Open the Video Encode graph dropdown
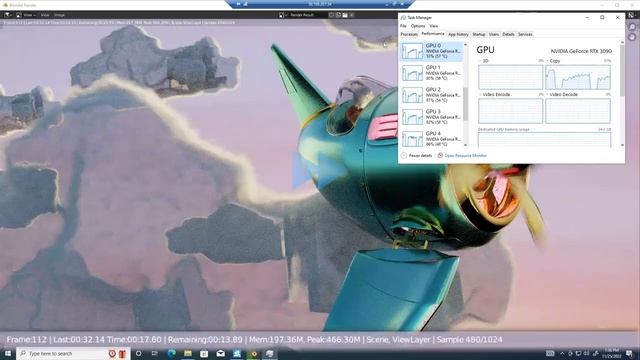640x360 pixels. tap(480, 94)
